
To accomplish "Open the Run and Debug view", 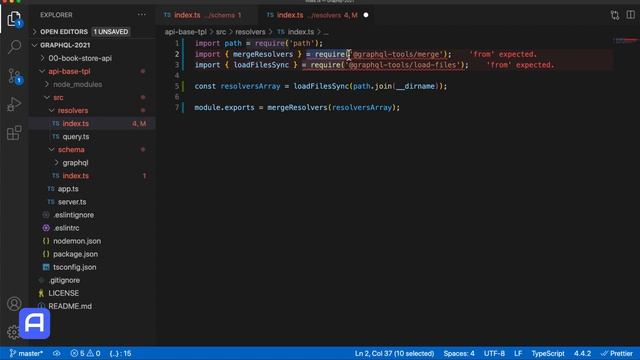I will [x=14, y=104].
